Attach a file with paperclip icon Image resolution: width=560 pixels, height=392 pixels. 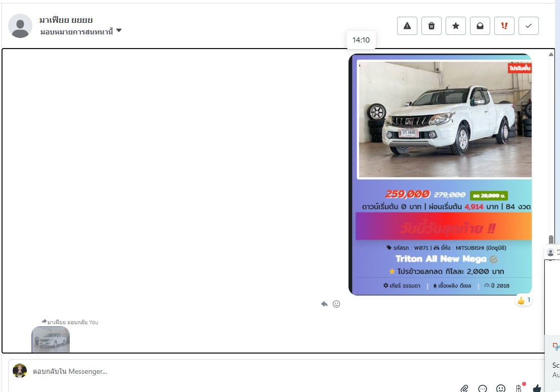tap(464, 388)
